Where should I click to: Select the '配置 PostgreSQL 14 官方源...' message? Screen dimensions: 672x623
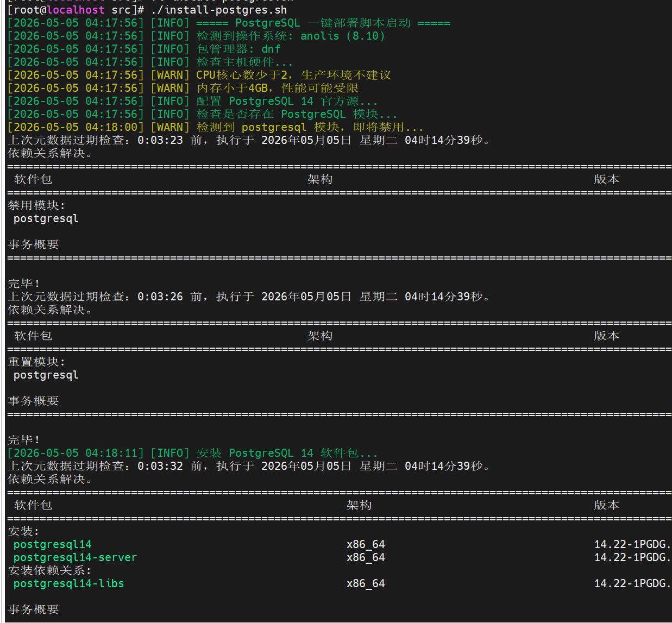point(287,101)
